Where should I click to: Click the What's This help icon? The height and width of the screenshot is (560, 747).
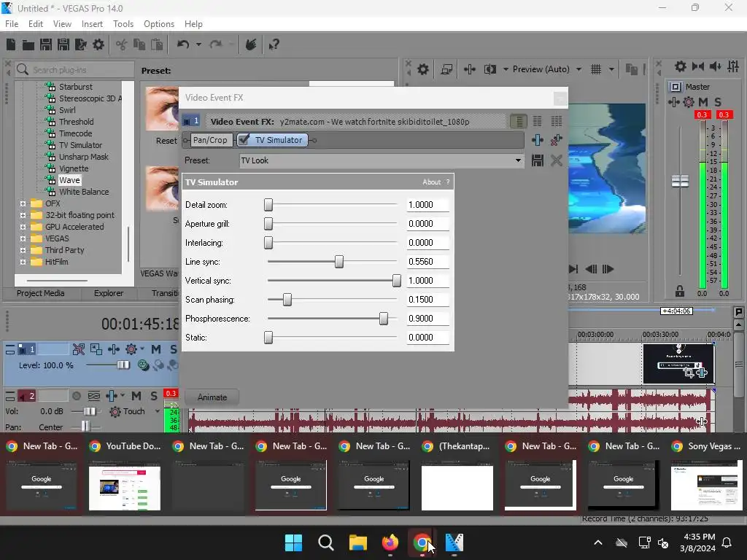pos(274,44)
